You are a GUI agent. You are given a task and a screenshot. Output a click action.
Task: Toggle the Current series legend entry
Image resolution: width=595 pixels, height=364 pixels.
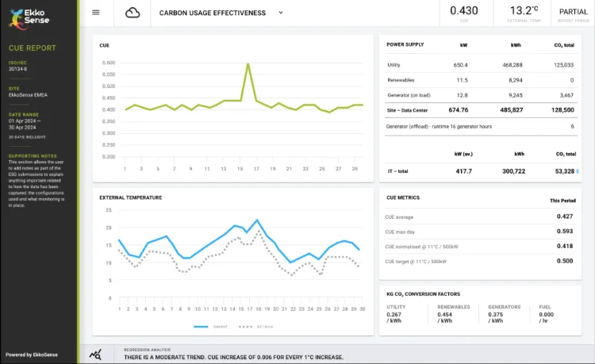point(209,326)
